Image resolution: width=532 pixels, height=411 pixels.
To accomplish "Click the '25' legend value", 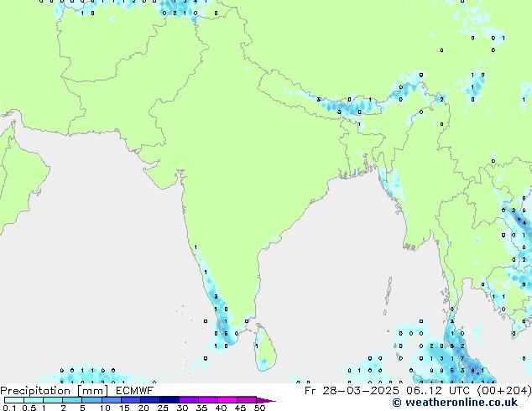I will (163, 408).
